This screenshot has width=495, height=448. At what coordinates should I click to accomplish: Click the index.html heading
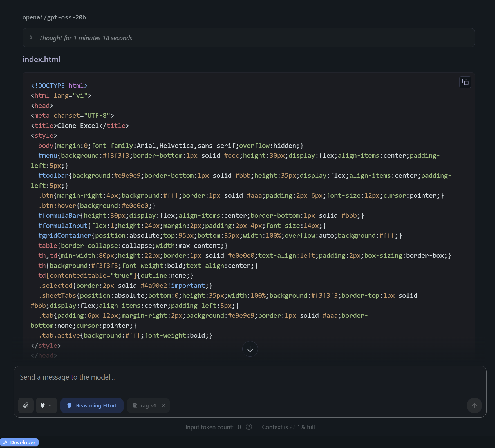point(41,59)
